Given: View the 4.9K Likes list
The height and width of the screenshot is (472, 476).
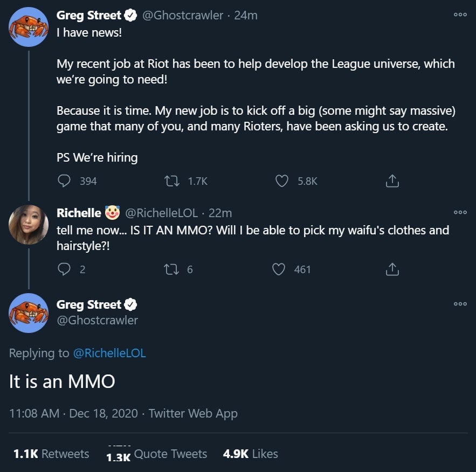Looking at the screenshot, I should (251, 454).
